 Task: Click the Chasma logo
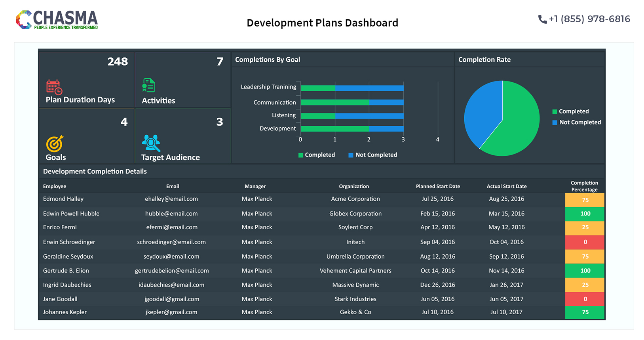[x=57, y=20]
